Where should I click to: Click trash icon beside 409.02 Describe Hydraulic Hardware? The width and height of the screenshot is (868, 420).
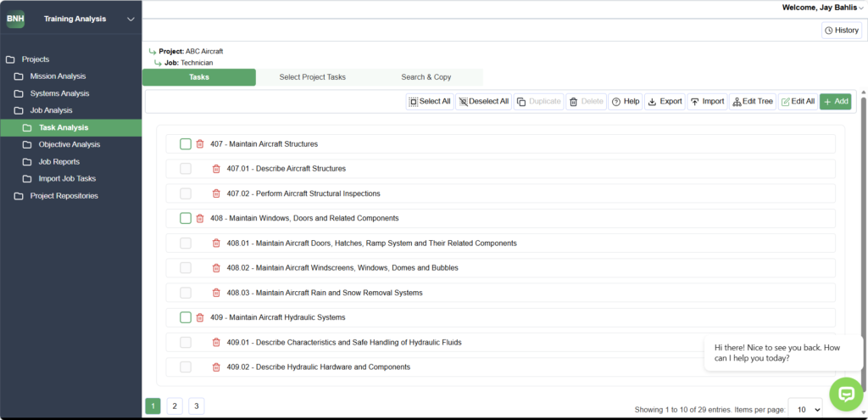216,367
